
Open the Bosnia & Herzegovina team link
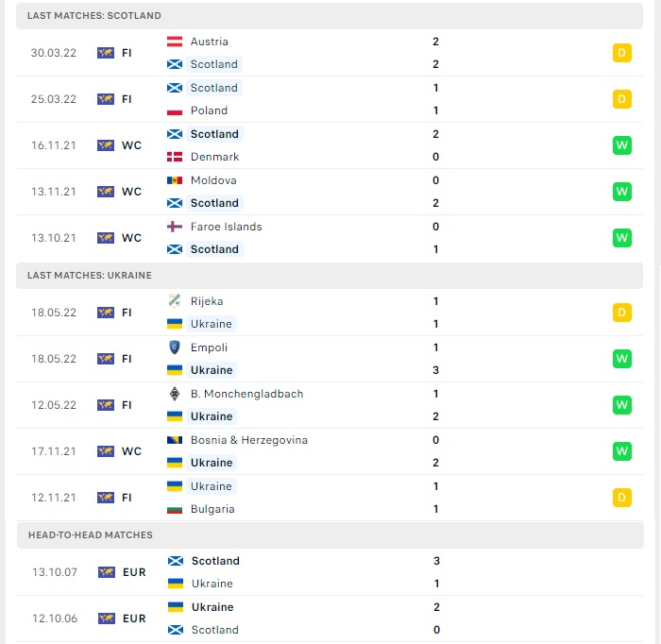coord(249,440)
